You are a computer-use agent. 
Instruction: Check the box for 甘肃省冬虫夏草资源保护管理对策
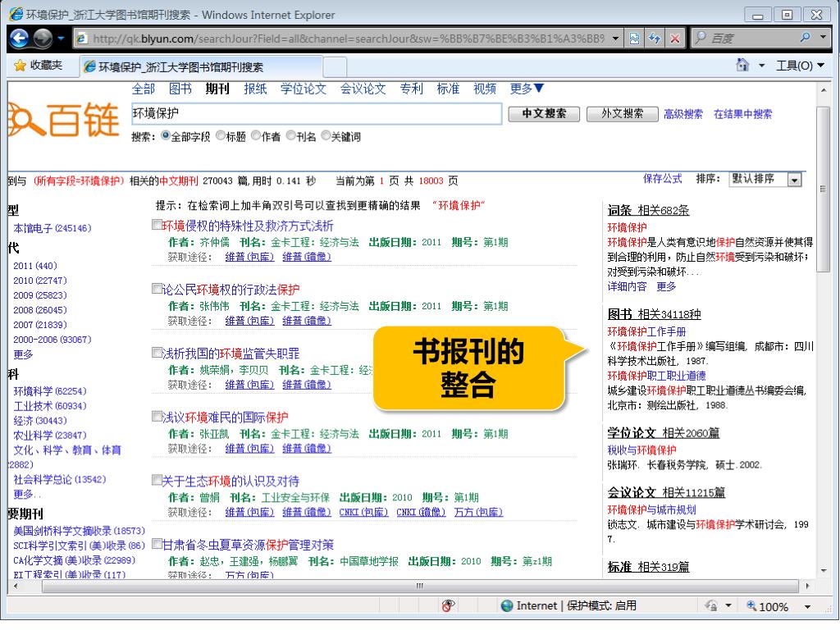[157, 545]
